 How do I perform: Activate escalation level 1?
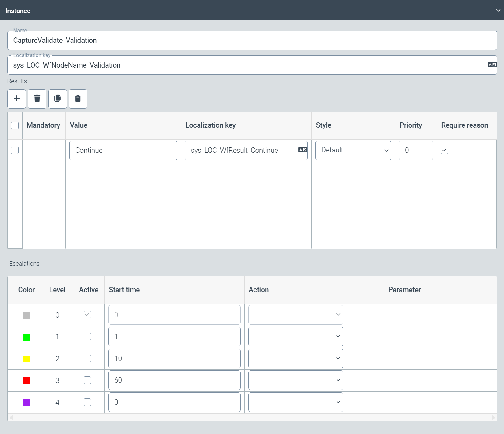[87, 336]
